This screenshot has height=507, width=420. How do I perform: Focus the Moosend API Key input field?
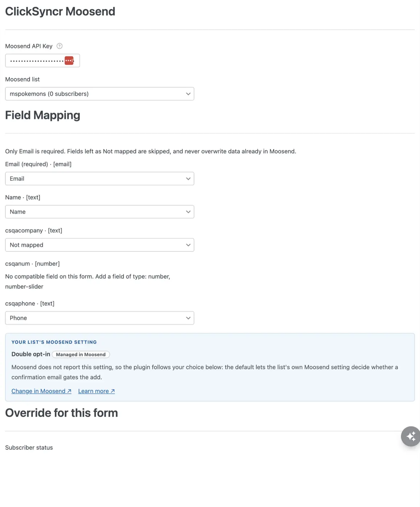coord(42,60)
